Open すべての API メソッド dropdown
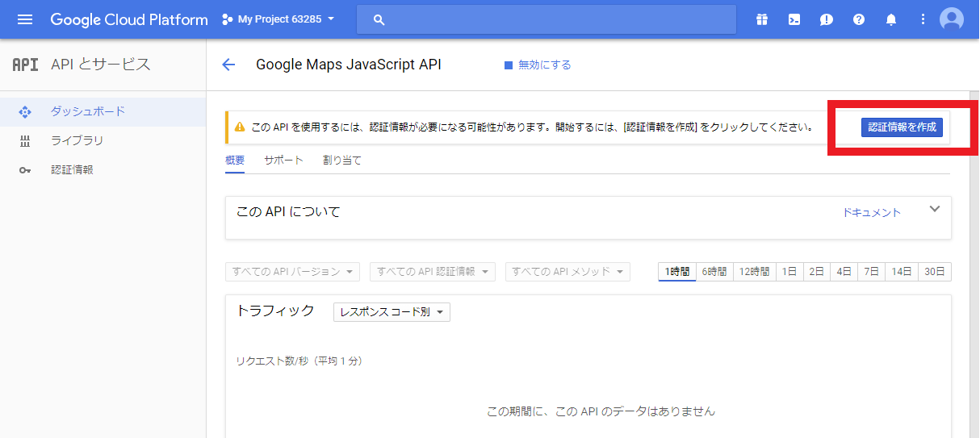The width and height of the screenshot is (980, 438). pyautogui.click(x=567, y=272)
